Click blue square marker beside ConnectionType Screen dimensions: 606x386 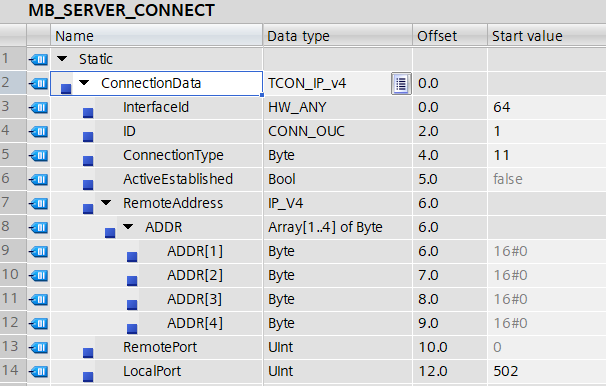click(x=88, y=161)
